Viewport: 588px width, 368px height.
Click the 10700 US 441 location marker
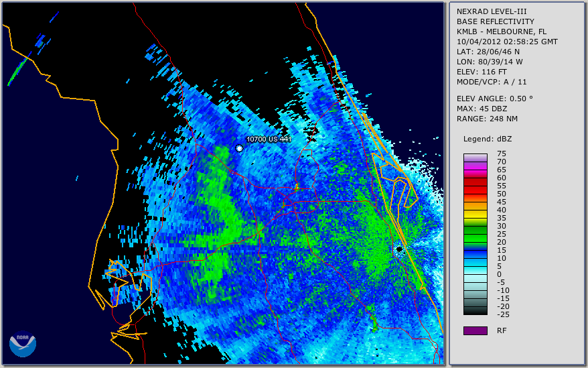[x=239, y=148]
